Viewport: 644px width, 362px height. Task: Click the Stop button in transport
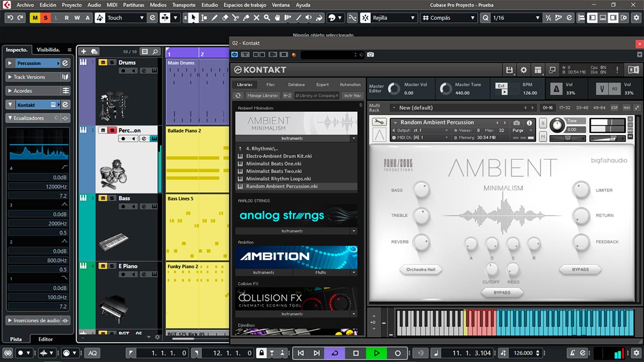356,353
